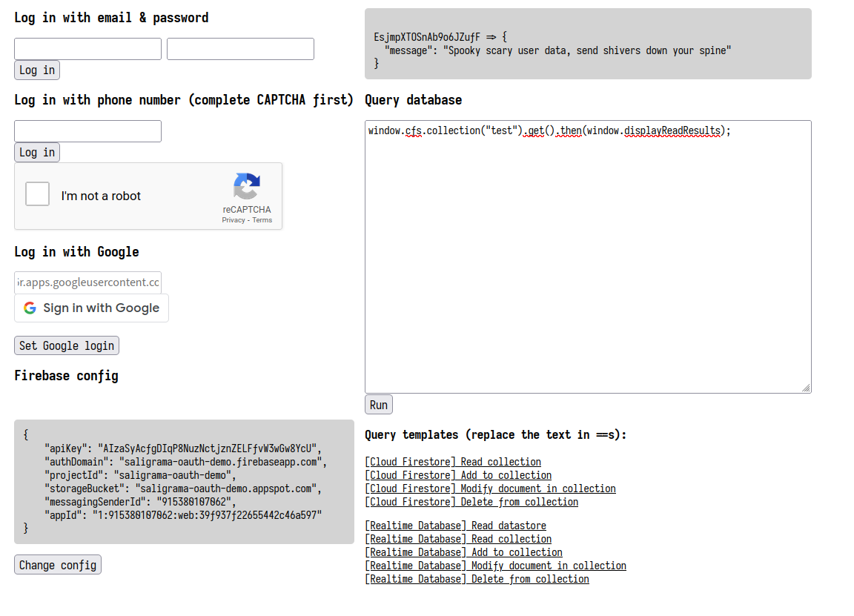This screenshot has height=616, width=854.
Task: Click the Run button
Action: [x=379, y=405]
